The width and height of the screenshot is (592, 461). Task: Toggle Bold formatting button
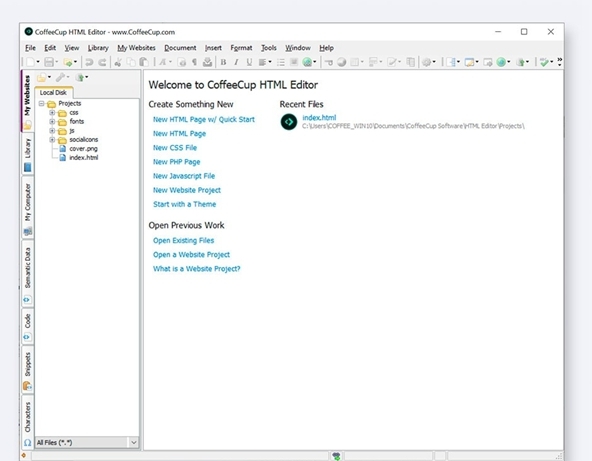click(224, 62)
